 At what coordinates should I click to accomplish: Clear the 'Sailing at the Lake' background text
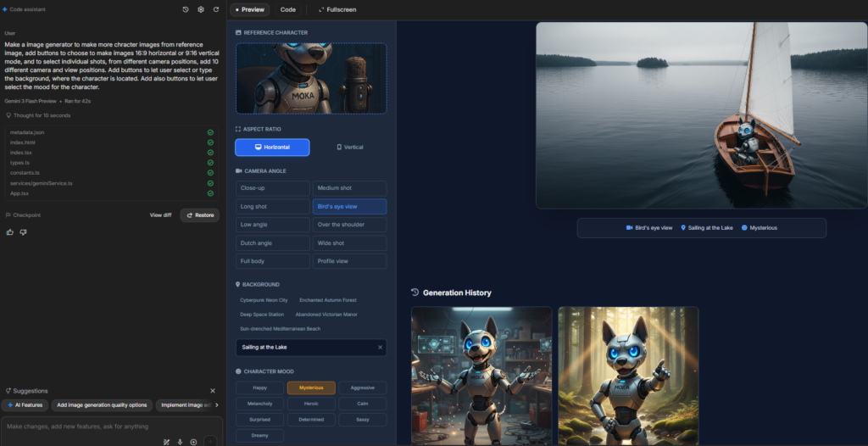tap(380, 348)
